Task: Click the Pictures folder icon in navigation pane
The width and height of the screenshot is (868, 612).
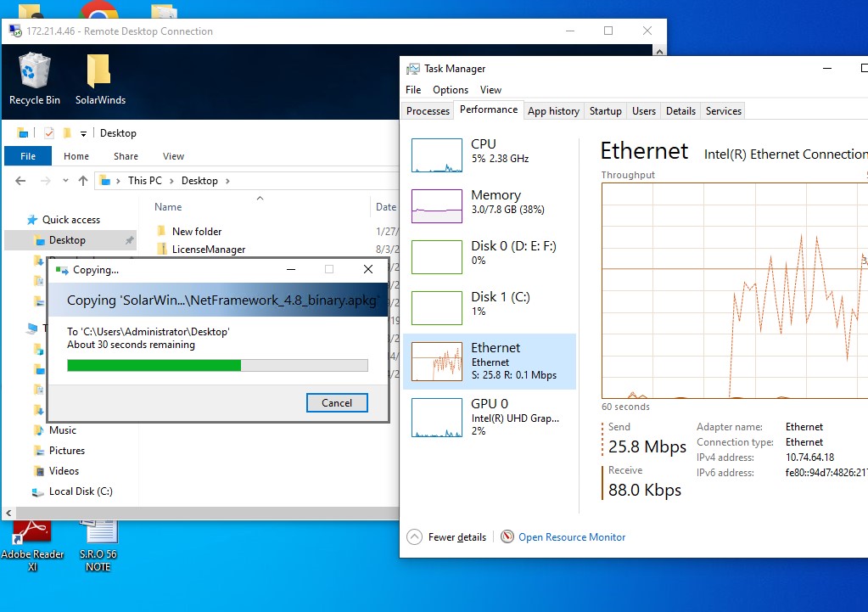Action: (39, 451)
